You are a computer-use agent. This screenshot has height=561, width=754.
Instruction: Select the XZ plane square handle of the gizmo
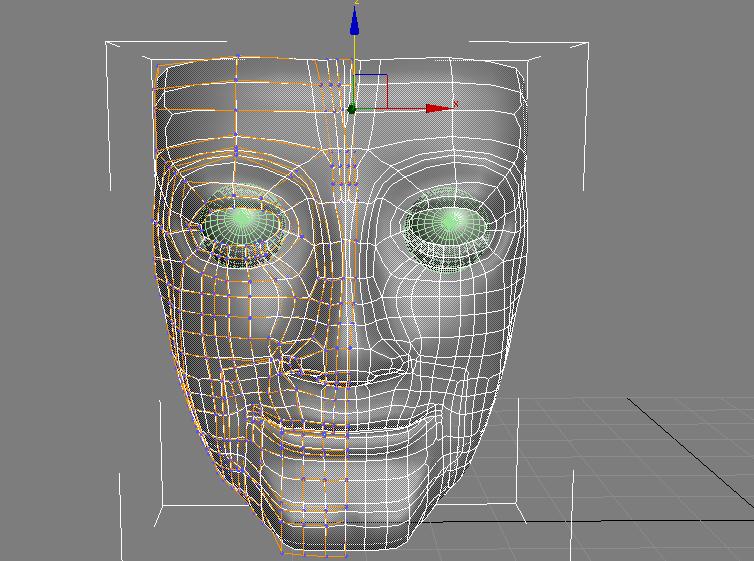point(371,91)
